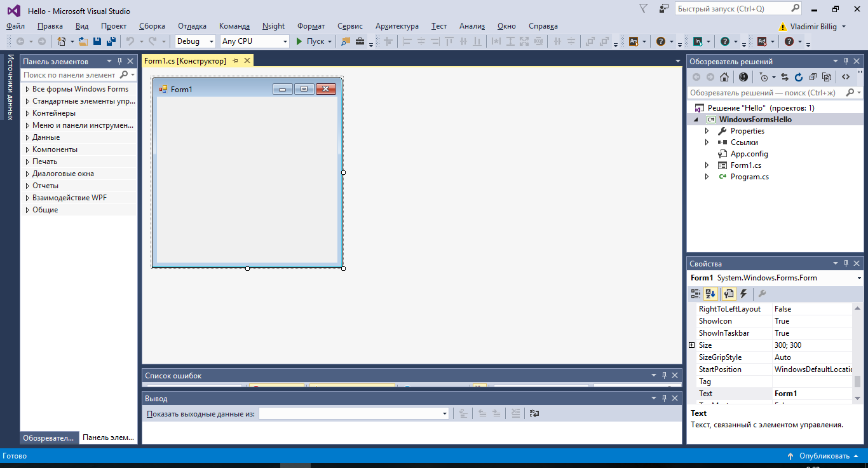Click the Properties grid scrollbar thumb
The height and width of the screenshot is (468, 868).
[857, 381]
